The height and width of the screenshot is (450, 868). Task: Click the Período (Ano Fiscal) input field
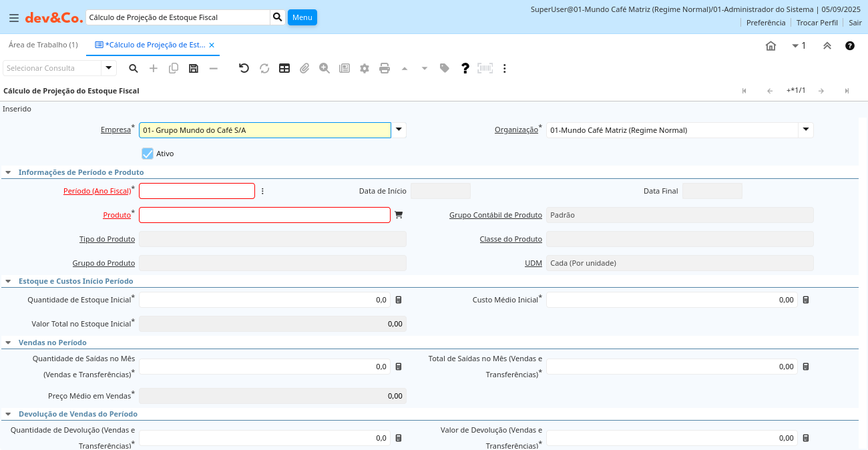pyautogui.click(x=197, y=191)
